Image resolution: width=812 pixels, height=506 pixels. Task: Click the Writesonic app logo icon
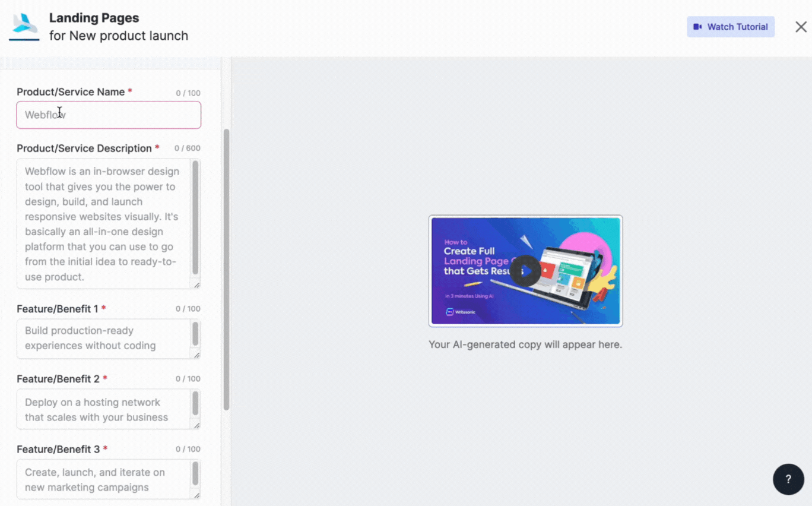tap(24, 25)
